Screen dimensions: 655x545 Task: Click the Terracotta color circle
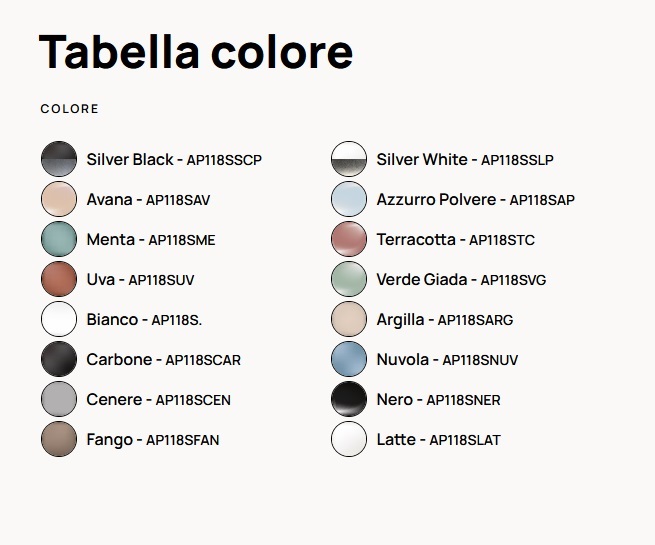[x=349, y=239]
